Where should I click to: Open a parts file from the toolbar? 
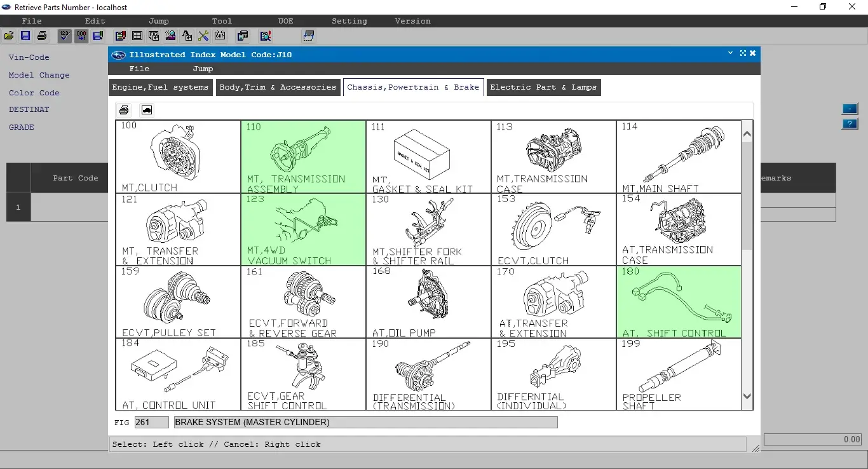tap(9, 36)
